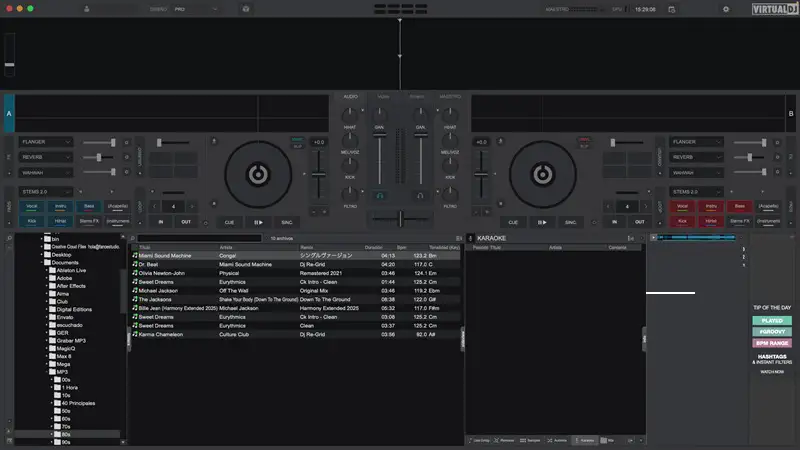Open deck B STEMS 2.0 pads dropdown
800x450 pixels.
(x=696, y=192)
